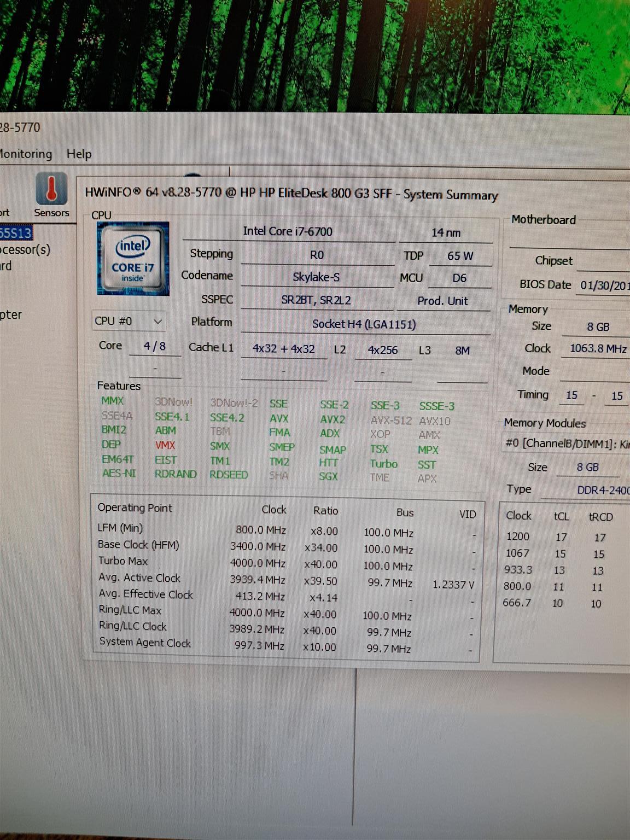This screenshot has height=840, width=630.
Task: Click the 65 W TDP field
Action: point(460,256)
